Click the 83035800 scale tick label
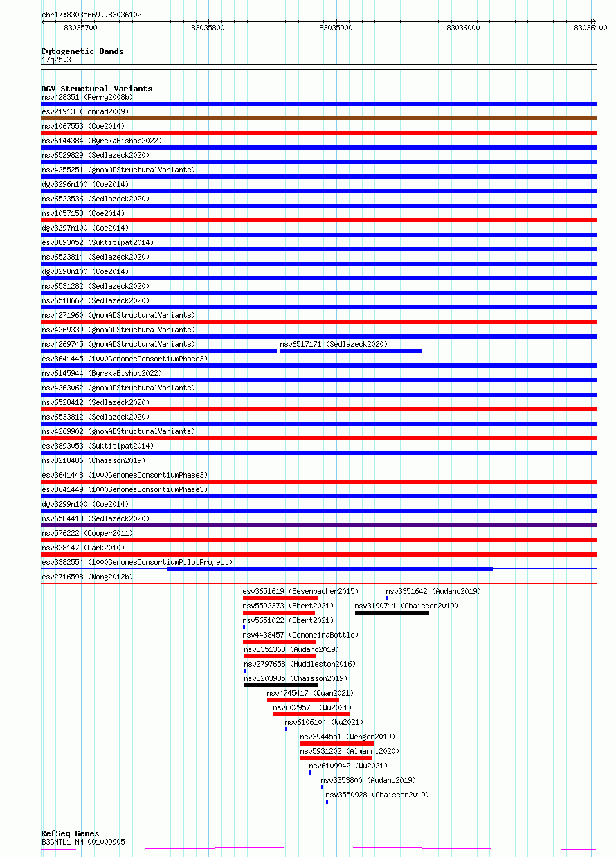Image resolution: width=616 pixels, height=857 pixels. coord(208,28)
